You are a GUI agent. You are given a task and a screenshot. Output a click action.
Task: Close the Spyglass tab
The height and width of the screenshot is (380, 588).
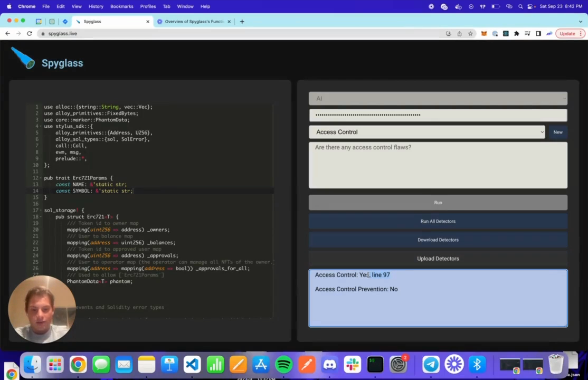(148, 22)
